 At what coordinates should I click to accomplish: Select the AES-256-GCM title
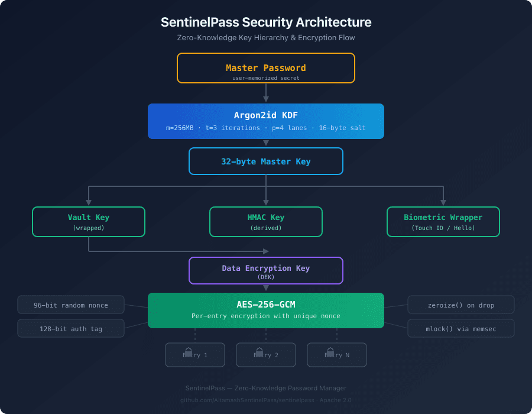click(266, 305)
